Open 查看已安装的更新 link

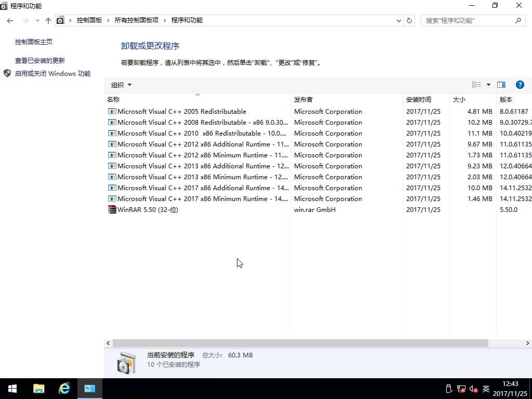pyautogui.click(x=39, y=60)
